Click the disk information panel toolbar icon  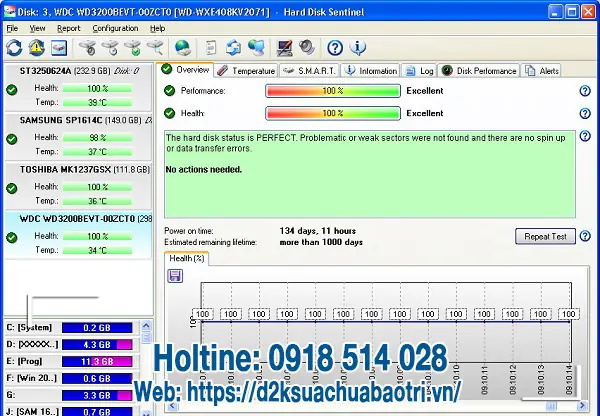tap(59, 48)
